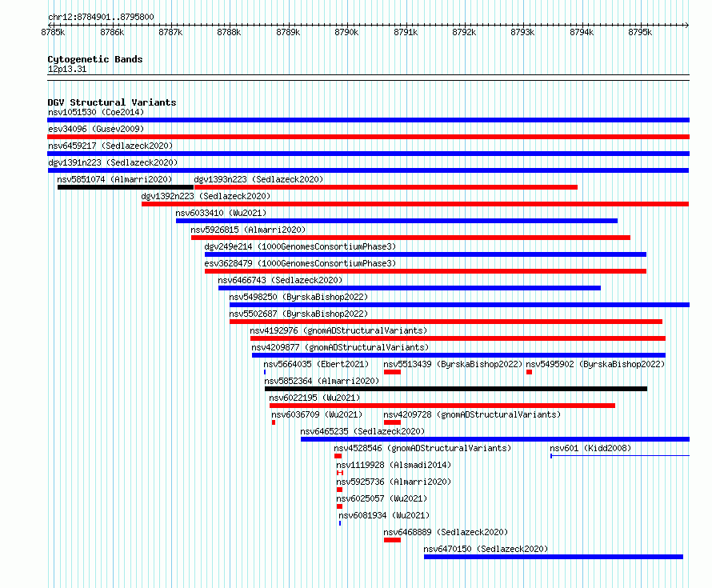Open the nsv6025057 (Wu2021) label
This screenshot has width=712, height=588.
click(382, 498)
